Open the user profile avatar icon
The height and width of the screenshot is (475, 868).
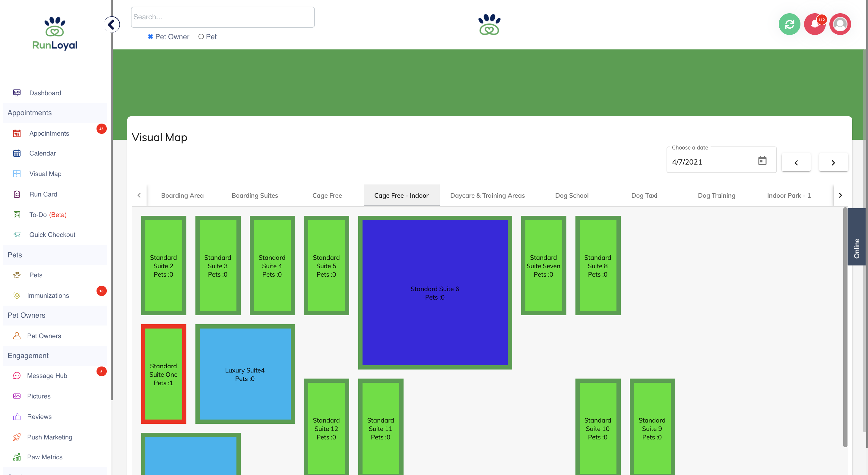pyautogui.click(x=840, y=24)
